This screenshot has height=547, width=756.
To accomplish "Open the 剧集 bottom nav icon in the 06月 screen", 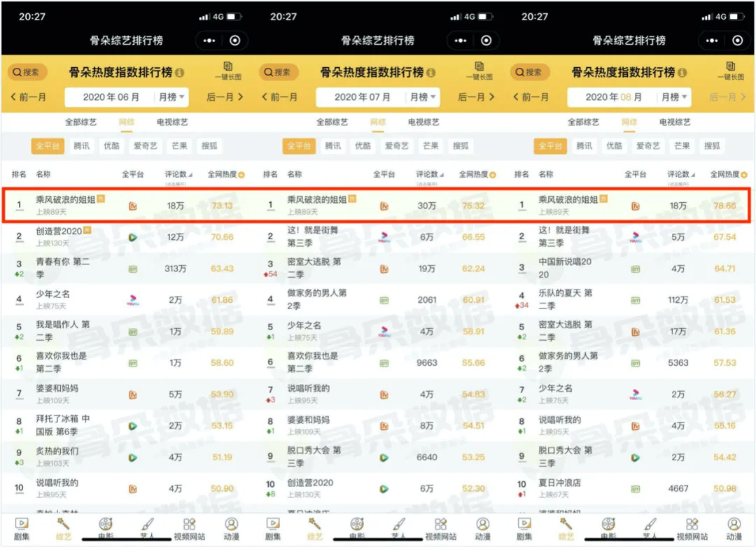I will coord(22,529).
